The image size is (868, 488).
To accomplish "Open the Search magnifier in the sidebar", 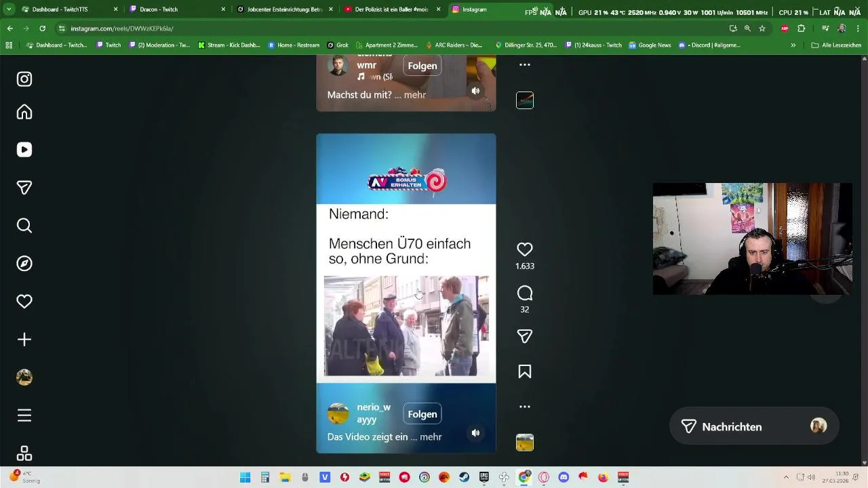I will click(x=24, y=226).
